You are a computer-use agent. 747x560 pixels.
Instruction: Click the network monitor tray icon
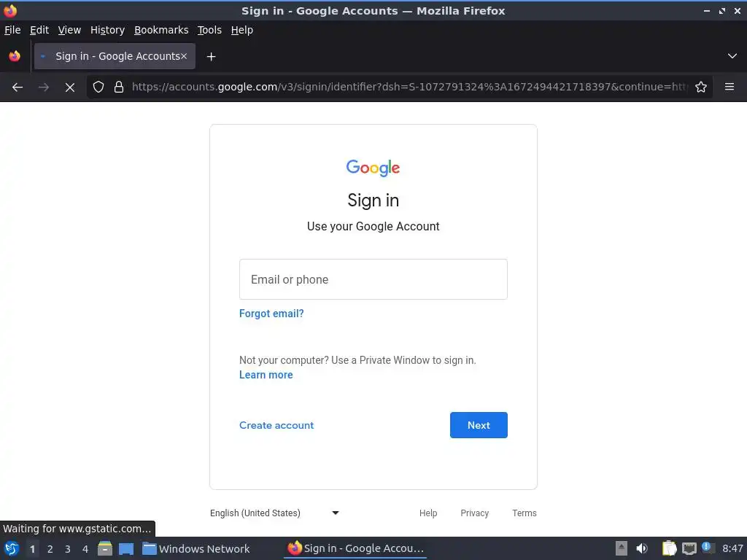tap(689, 548)
